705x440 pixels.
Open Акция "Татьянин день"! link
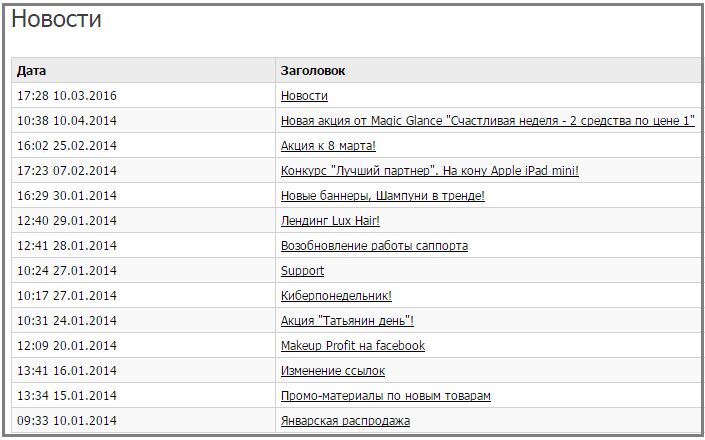coord(347,321)
